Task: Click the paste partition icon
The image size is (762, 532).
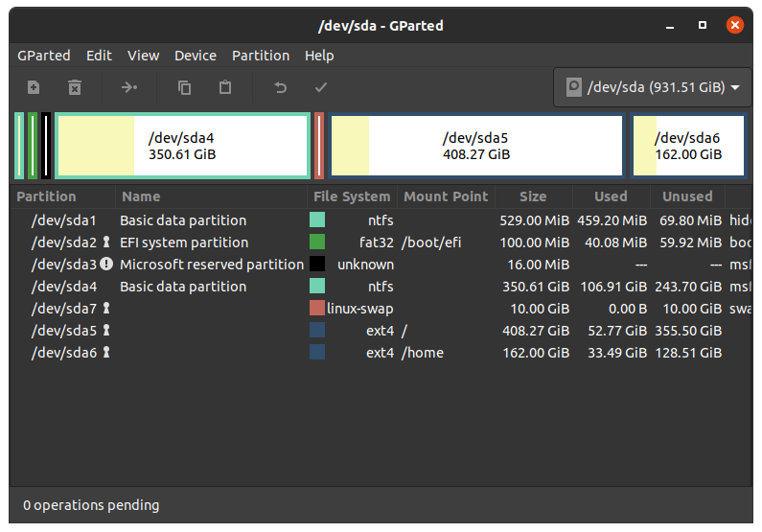Action: pyautogui.click(x=225, y=87)
